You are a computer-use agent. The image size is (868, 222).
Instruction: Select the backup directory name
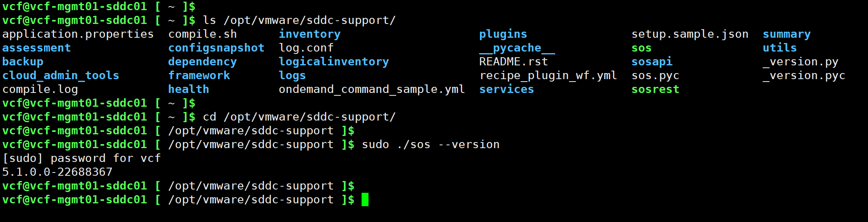tap(23, 62)
